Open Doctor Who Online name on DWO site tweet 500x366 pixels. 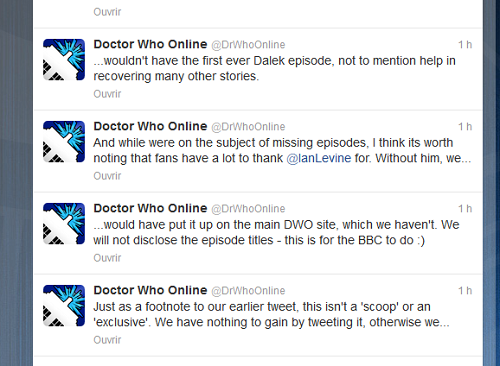(150, 208)
